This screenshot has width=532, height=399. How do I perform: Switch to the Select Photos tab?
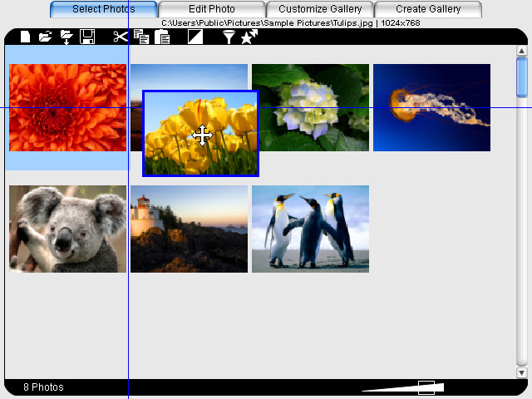pyautogui.click(x=103, y=9)
